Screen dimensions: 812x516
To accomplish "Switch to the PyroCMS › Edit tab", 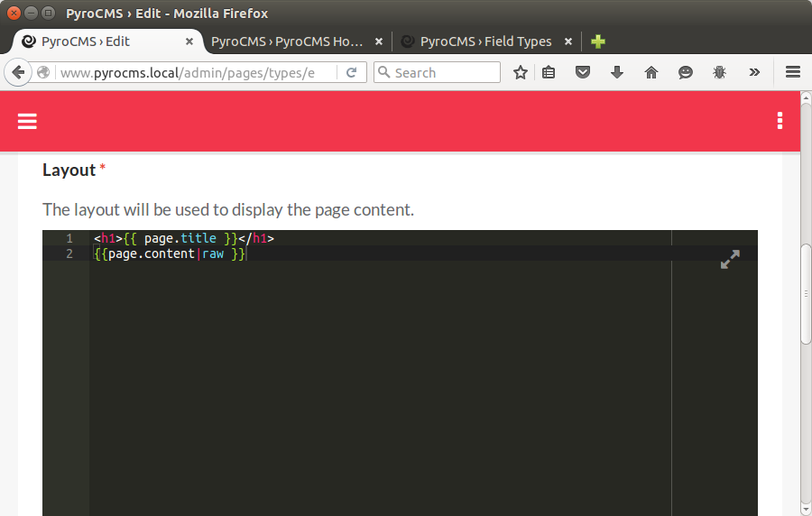I will pyautogui.click(x=106, y=41).
